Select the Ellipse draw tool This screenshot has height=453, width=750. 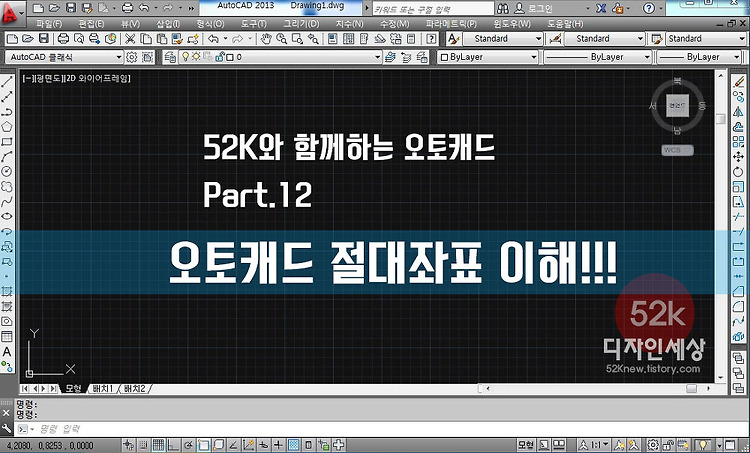pos(7,216)
